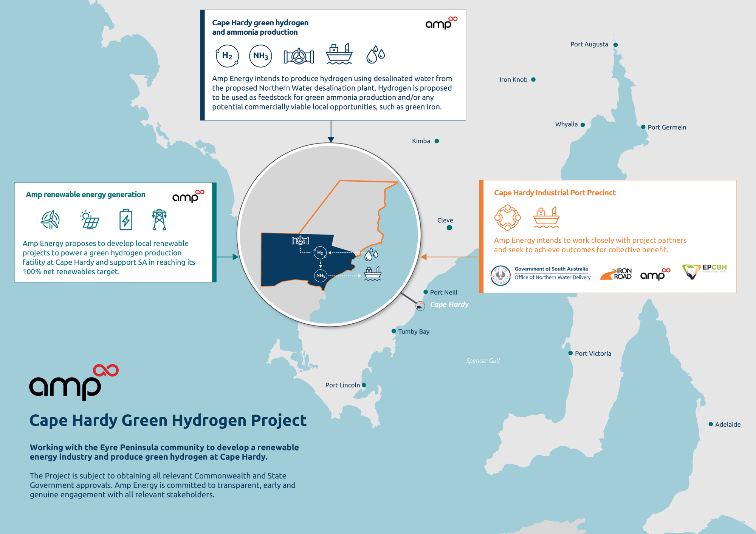
Task: Click the orange partnership ring icon
Action: 507,218
